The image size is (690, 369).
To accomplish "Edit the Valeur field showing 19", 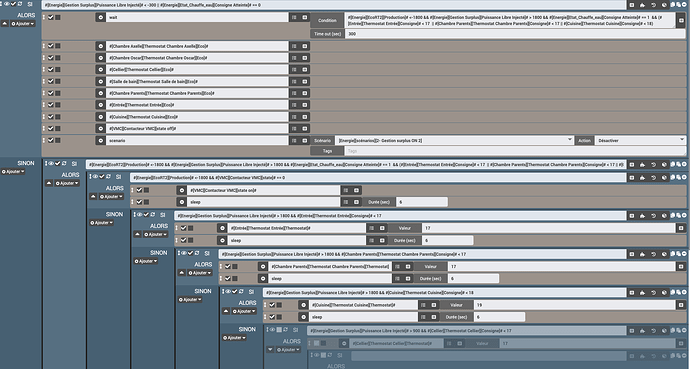I will 575,304.
